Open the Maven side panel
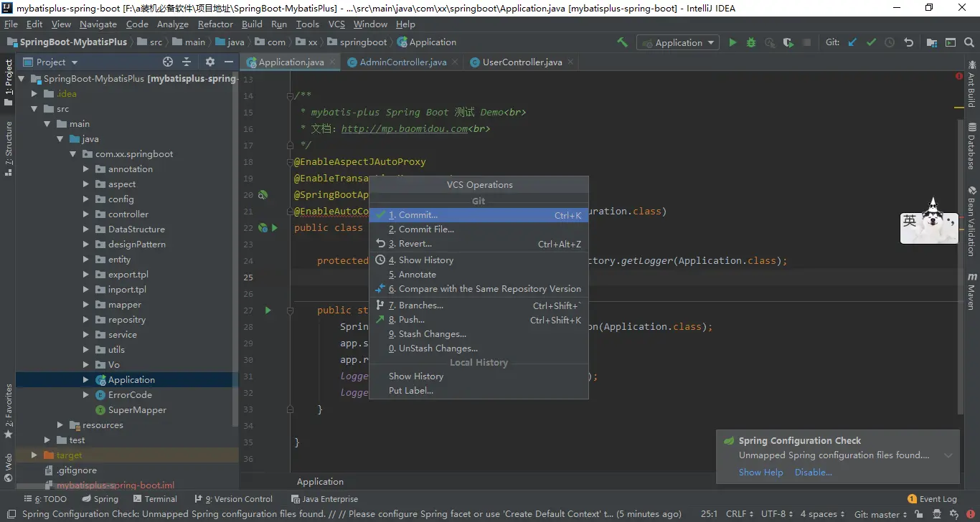Viewport: 980px width, 522px height. tap(972, 291)
